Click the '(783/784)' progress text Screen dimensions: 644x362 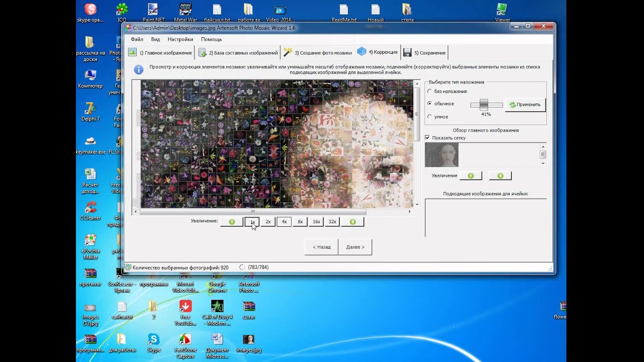(x=258, y=267)
